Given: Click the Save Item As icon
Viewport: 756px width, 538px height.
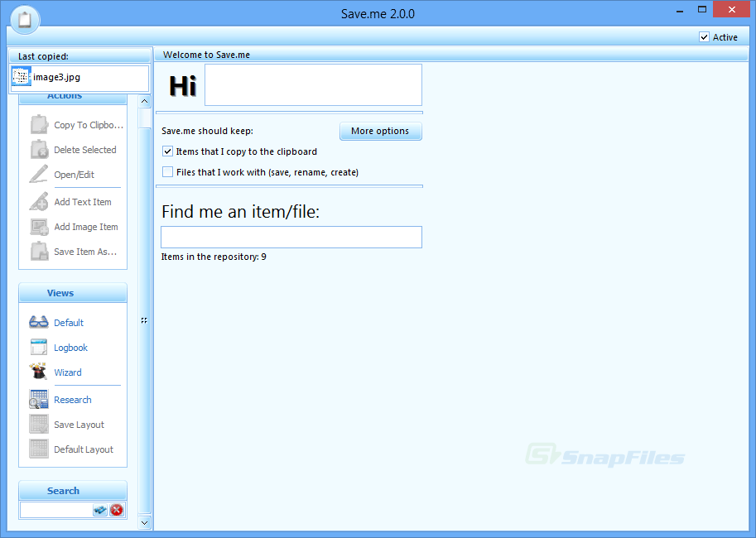Looking at the screenshot, I should pyautogui.click(x=39, y=251).
